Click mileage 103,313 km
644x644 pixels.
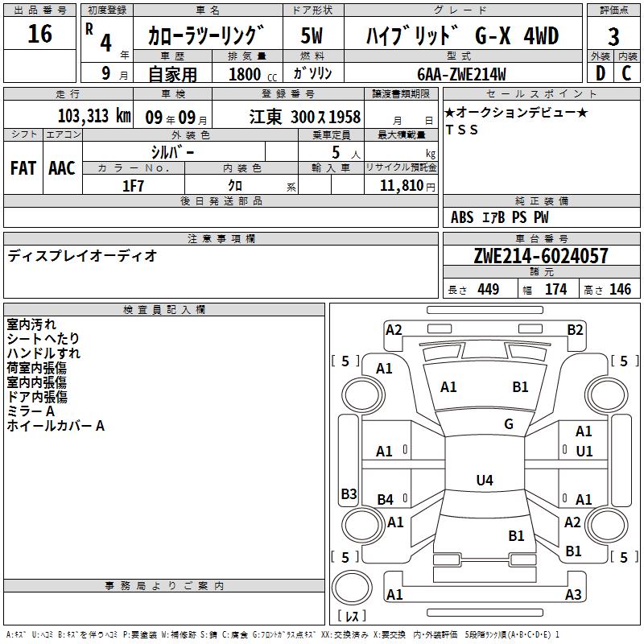[94, 116]
